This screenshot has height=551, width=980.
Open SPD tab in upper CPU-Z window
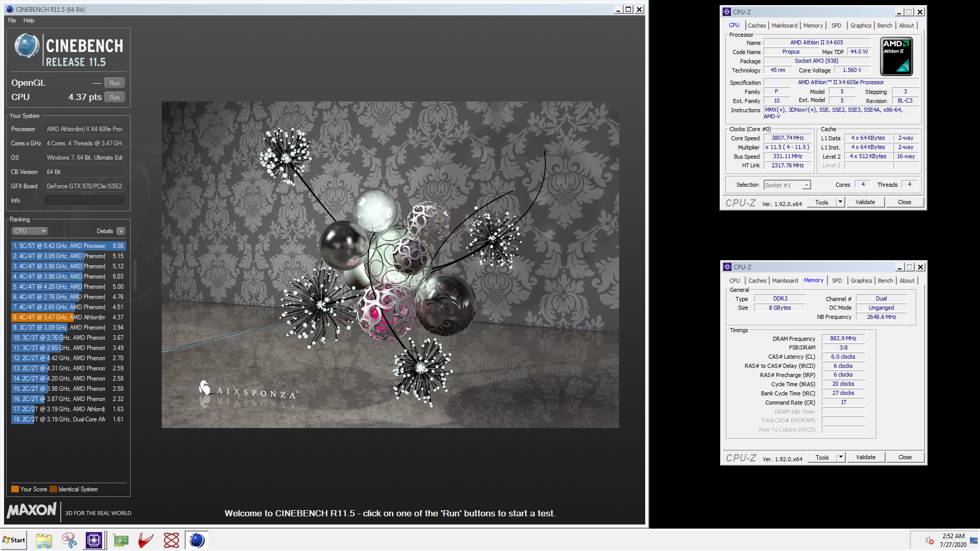[837, 26]
